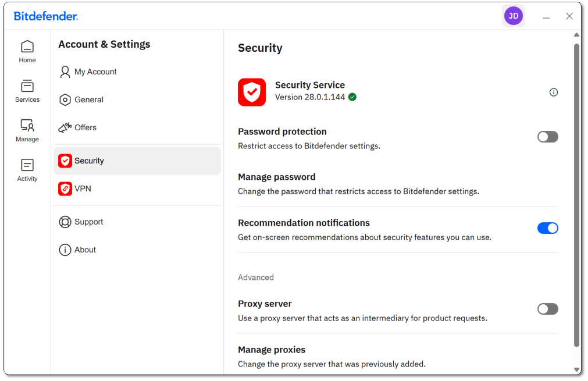Image resolution: width=588 pixels, height=381 pixels.
Task: Enable Password protection
Action: click(x=547, y=137)
